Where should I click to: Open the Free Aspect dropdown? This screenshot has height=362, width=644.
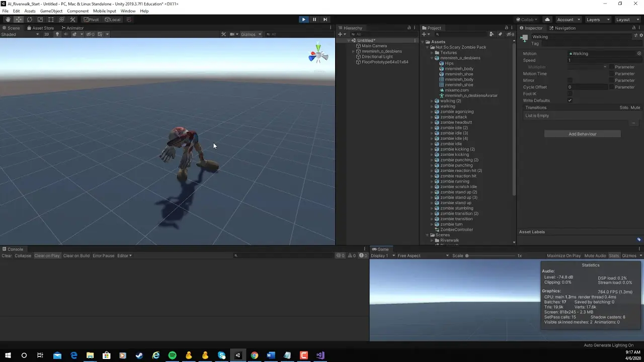423,256
